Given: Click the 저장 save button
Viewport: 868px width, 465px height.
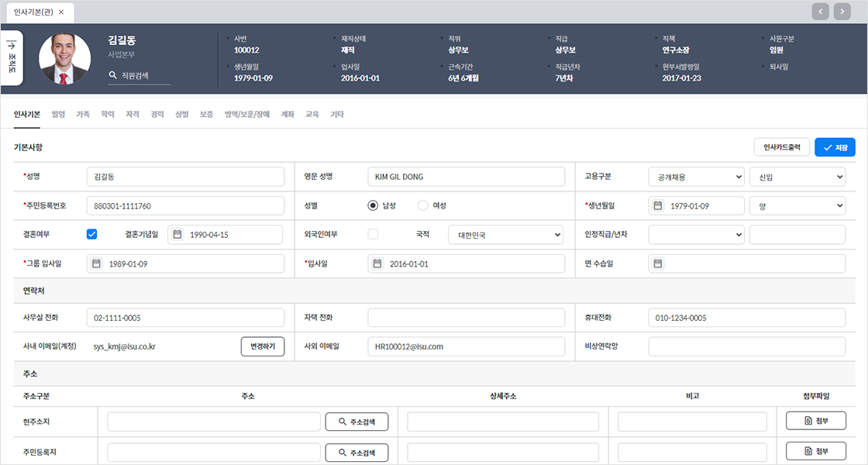Looking at the screenshot, I should (x=835, y=147).
